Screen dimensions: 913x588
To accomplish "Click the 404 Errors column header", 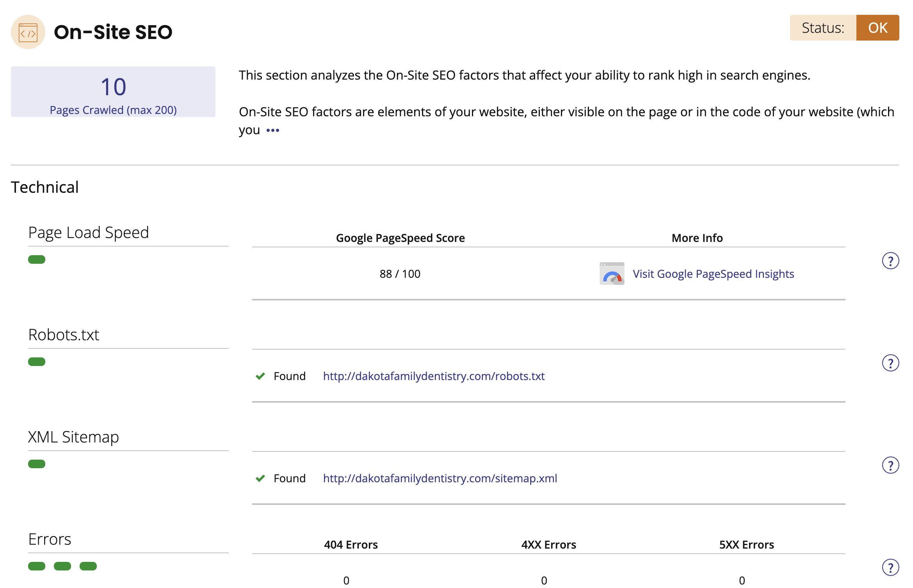I will pos(351,545).
